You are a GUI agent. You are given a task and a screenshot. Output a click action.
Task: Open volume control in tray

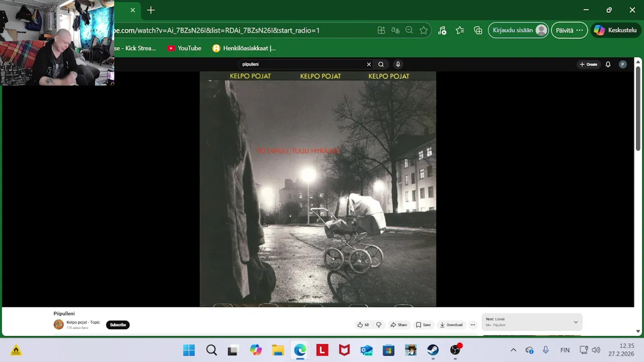pyautogui.click(x=596, y=350)
